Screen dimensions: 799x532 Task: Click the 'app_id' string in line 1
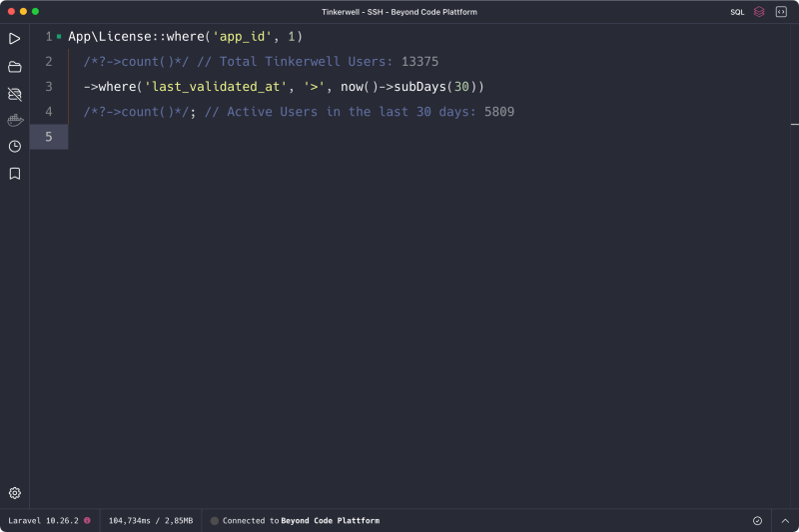tap(242, 37)
